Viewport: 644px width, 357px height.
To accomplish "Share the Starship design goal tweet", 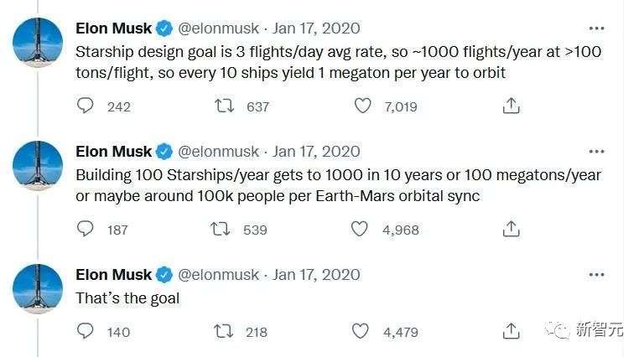I will pyautogui.click(x=511, y=106).
